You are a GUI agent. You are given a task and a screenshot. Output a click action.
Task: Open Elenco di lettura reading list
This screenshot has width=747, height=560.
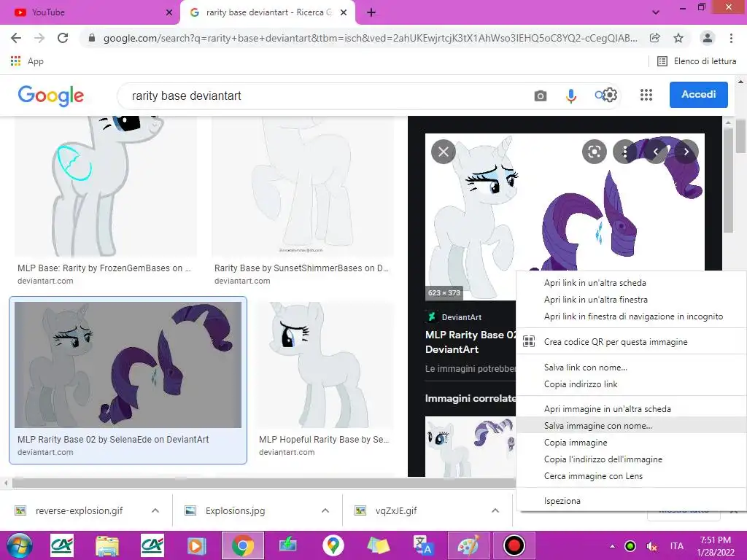(697, 61)
